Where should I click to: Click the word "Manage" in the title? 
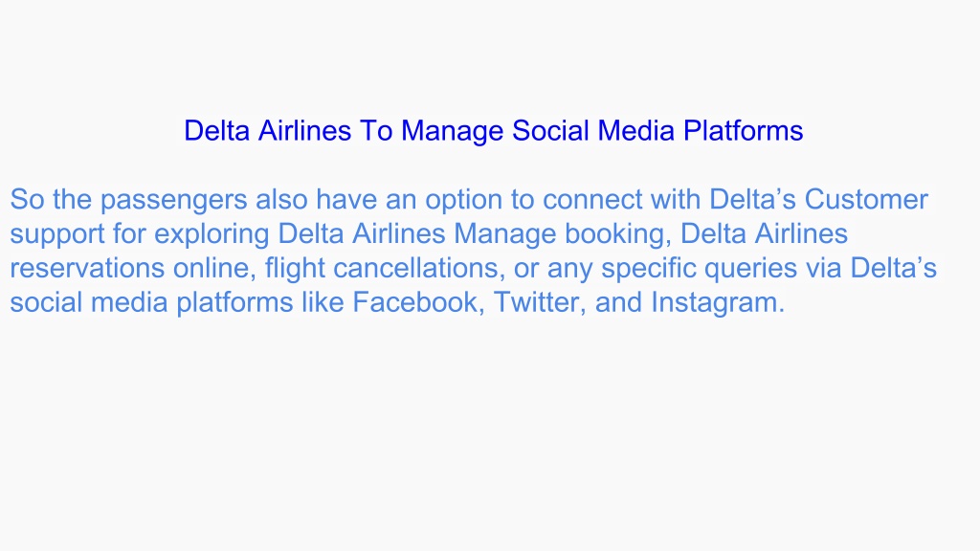pos(452,132)
